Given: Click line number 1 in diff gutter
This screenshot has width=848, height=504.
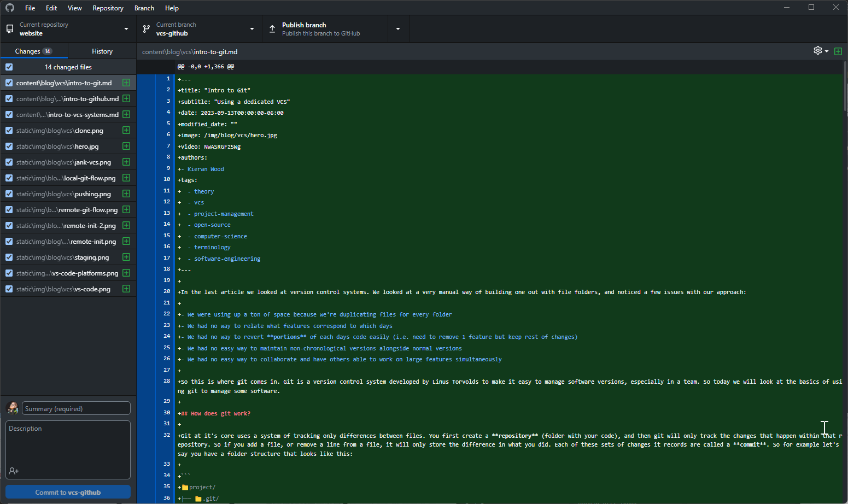Looking at the screenshot, I should (168, 79).
